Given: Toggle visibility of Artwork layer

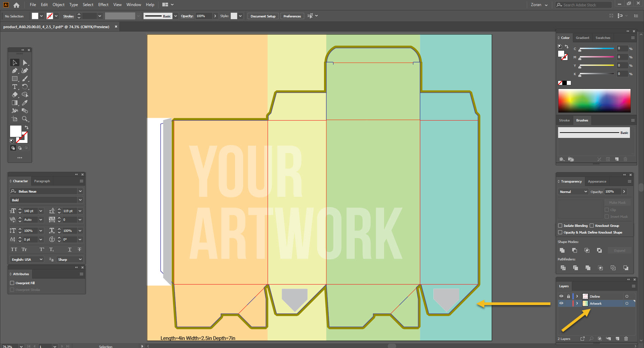Looking at the screenshot, I should tap(561, 303).
